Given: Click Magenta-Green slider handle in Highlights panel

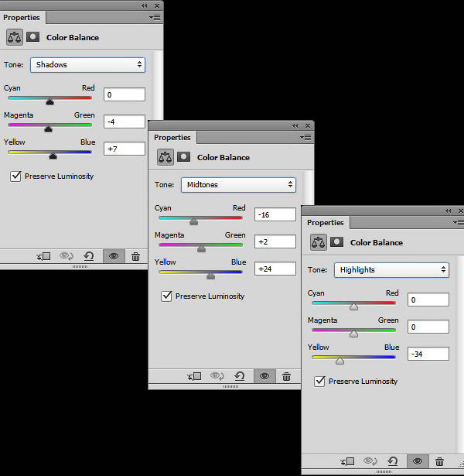Looking at the screenshot, I should pos(353,334).
